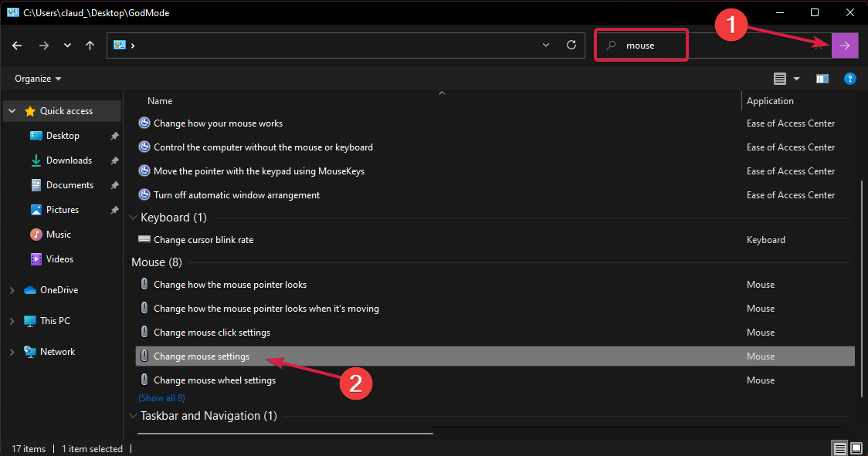
Task: Click the Desktop folder icon in sidebar
Action: click(36, 136)
